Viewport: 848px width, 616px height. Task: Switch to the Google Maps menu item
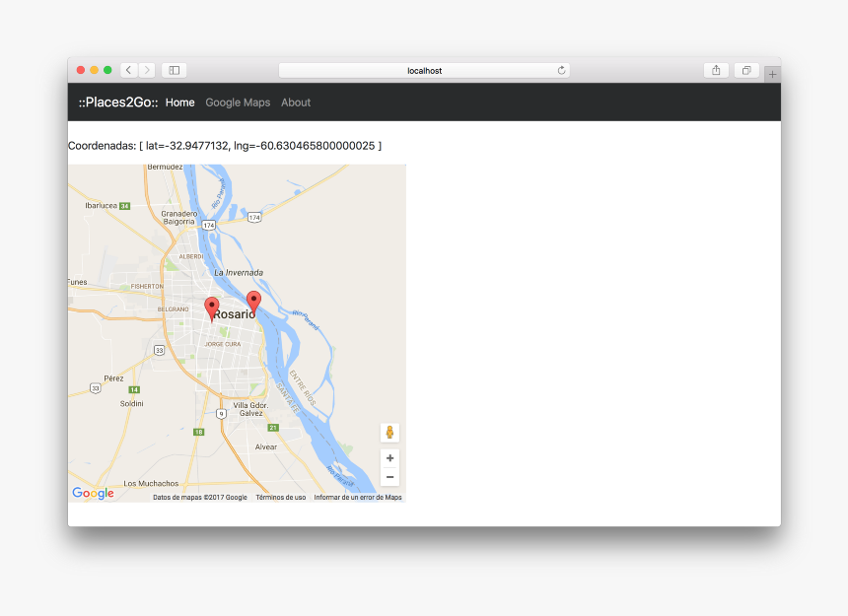pyautogui.click(x=238, y=103)
